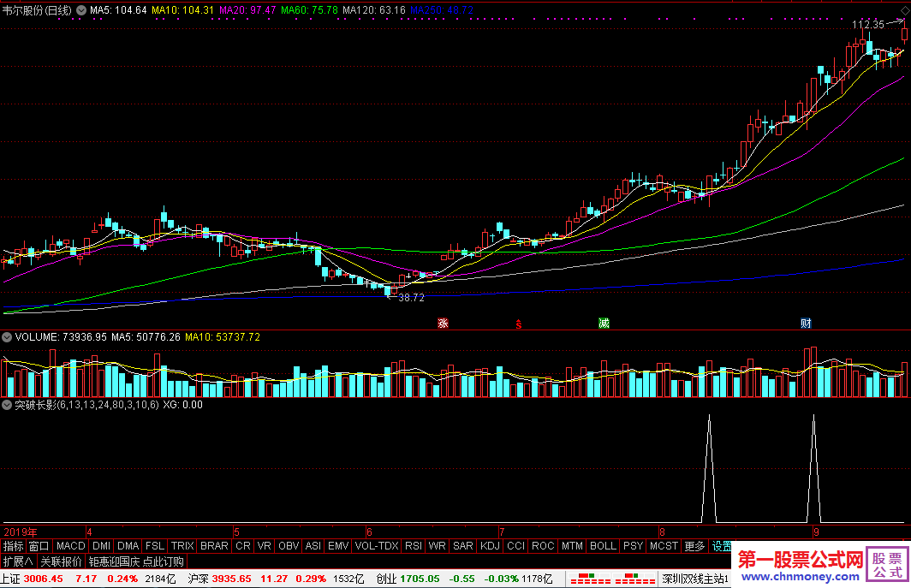Open the 突破长影 indicator dropdown arrow
This screenshot has width=911, height=588.
click(x=7, y=405)
